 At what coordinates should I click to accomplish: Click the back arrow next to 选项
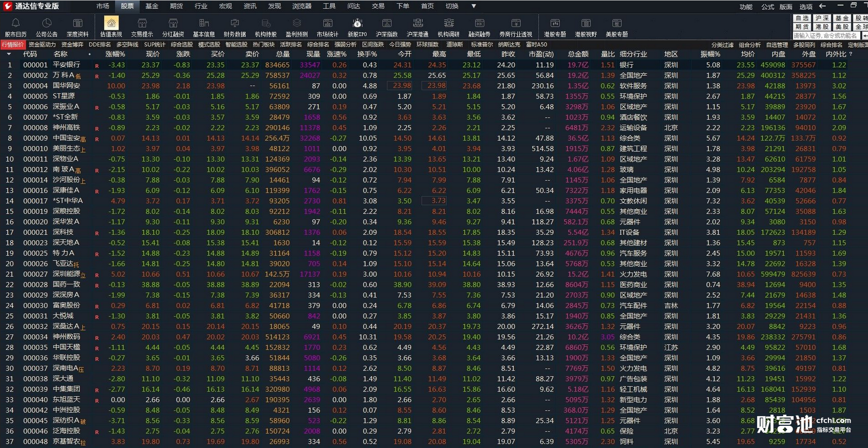[x=822, y=6]
